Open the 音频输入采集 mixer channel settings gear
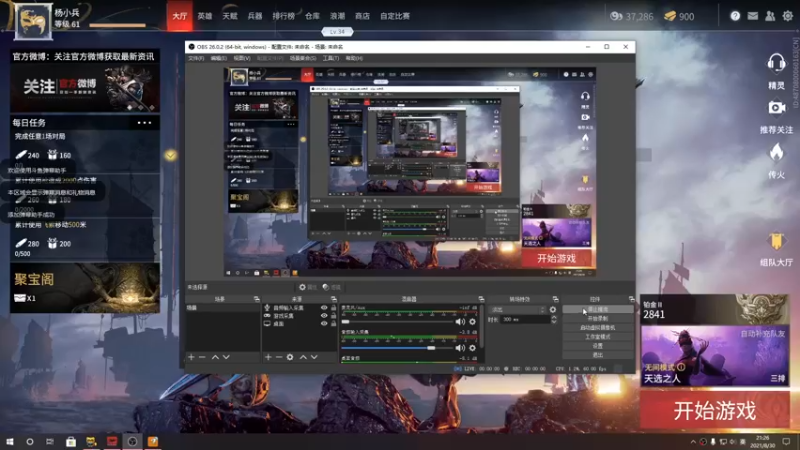Image resolution: width=800 pixels, height=450 pixels. (x=472, y=348)
